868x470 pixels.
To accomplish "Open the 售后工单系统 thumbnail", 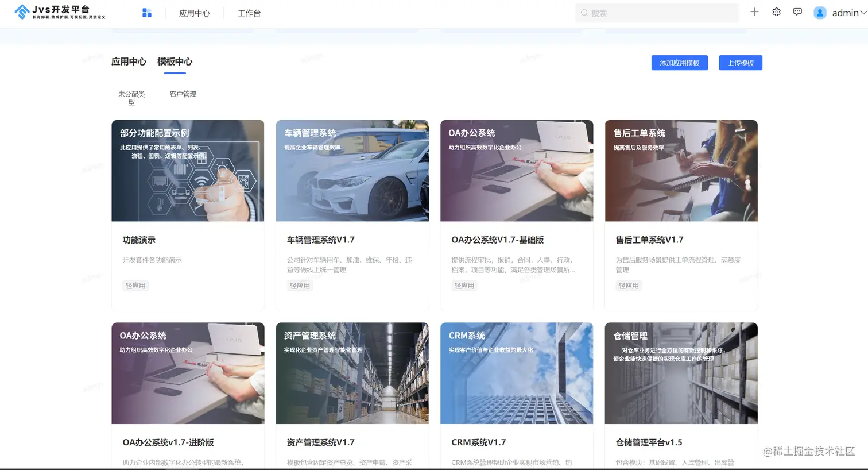I will pyautogui.click(x=681, y=171).
